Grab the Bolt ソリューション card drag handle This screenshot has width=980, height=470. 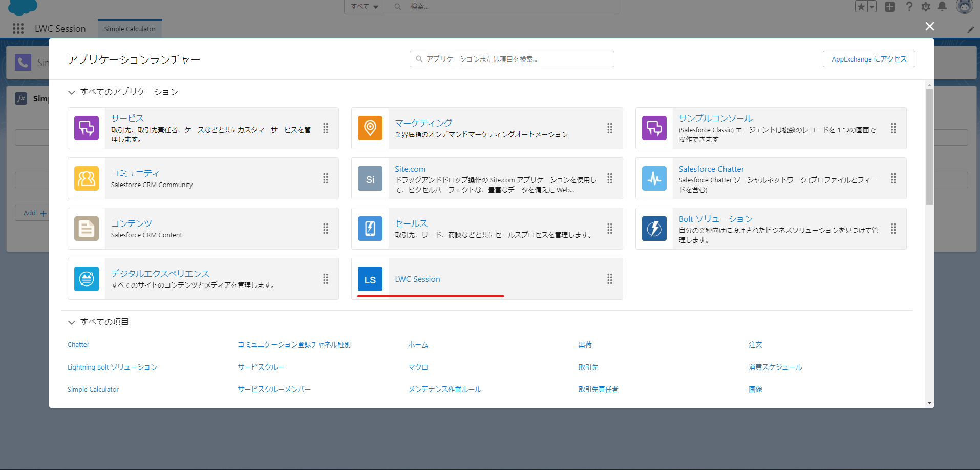(893, 229)
